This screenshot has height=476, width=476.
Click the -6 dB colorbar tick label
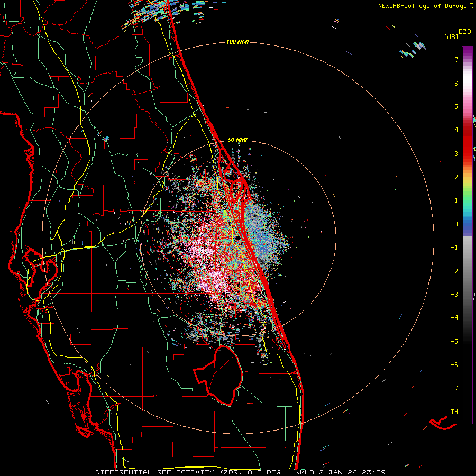454,365
